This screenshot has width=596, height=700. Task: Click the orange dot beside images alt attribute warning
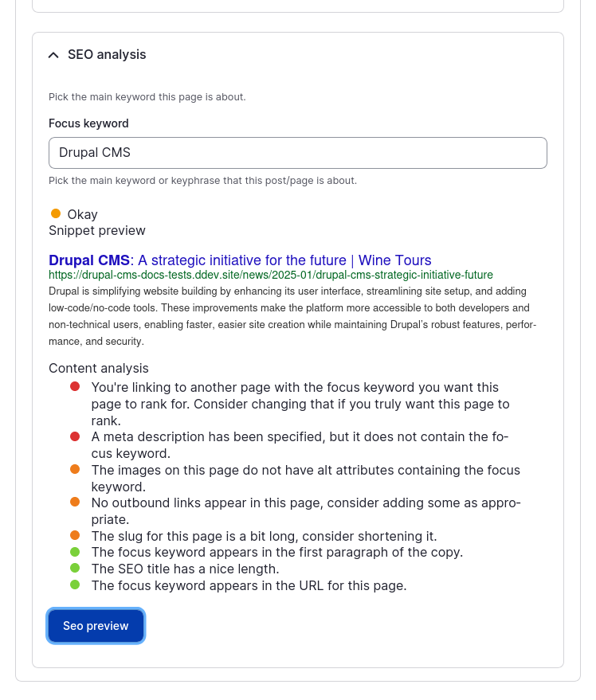(75, 469)
